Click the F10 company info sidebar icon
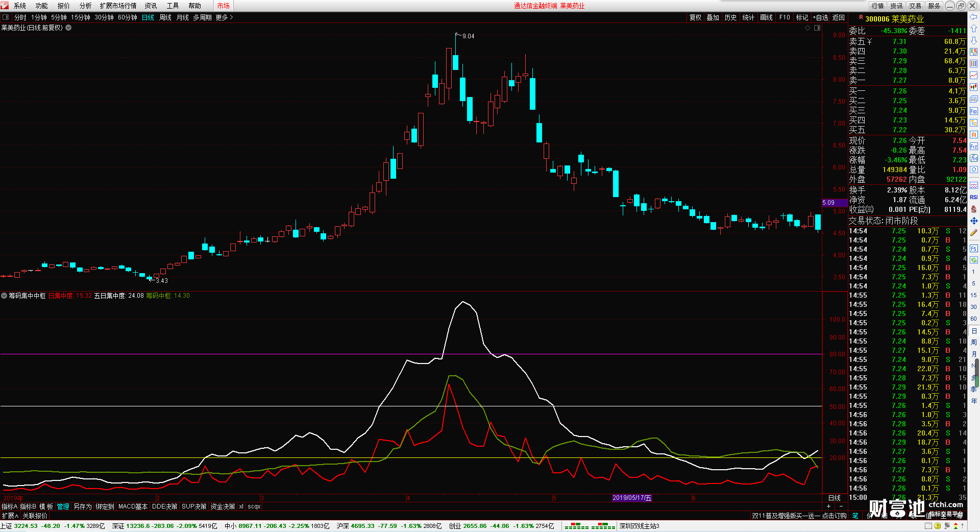 [974, 111]
